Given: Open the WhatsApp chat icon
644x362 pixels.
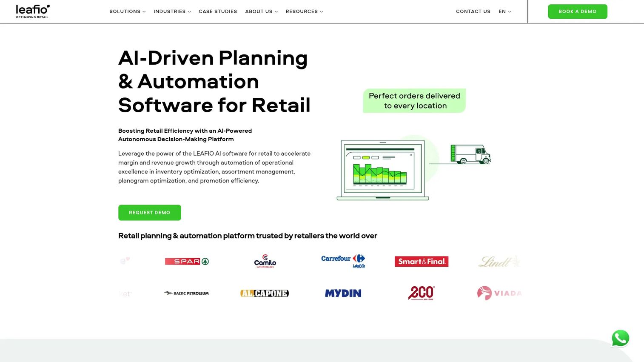Looking at the screenshot, I should [x=620, y=339].
